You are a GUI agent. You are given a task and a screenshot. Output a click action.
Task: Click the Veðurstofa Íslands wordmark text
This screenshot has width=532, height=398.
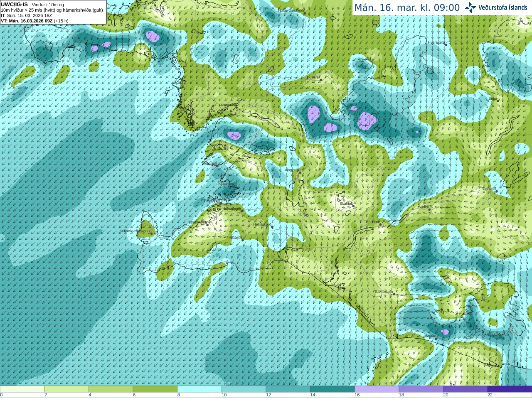(502, 7)
